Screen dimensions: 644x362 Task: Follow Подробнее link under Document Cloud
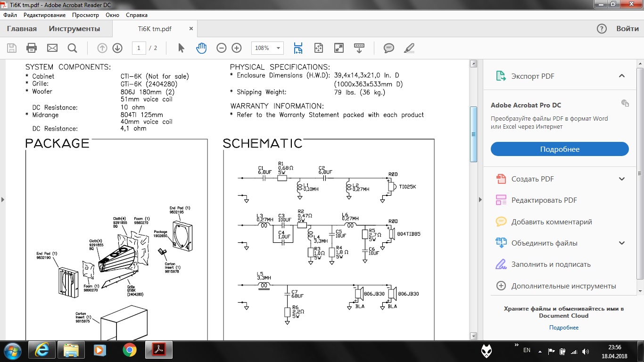pyautogui.click(x=563, y=328)
